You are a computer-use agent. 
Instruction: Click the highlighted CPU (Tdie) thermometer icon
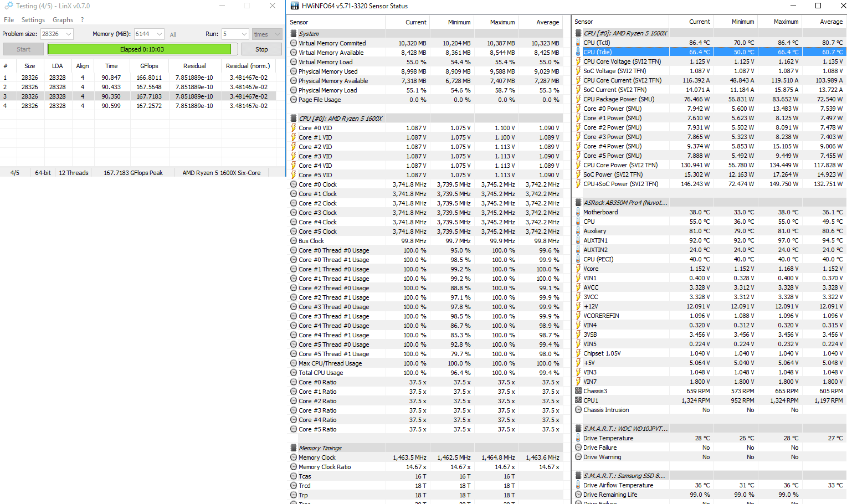point(578,52)
